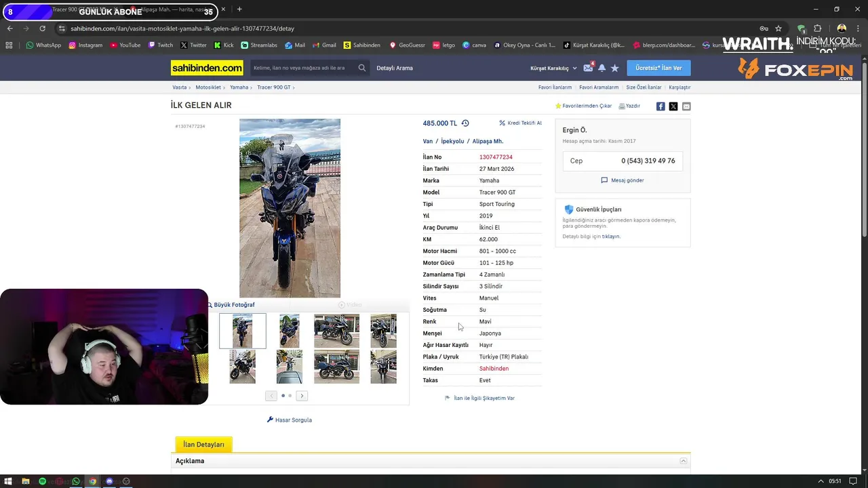Remove listing from favorites (Favorilerimden Çıkar)
This screenshot has height=488, width=868.
(x=583, y=106)
